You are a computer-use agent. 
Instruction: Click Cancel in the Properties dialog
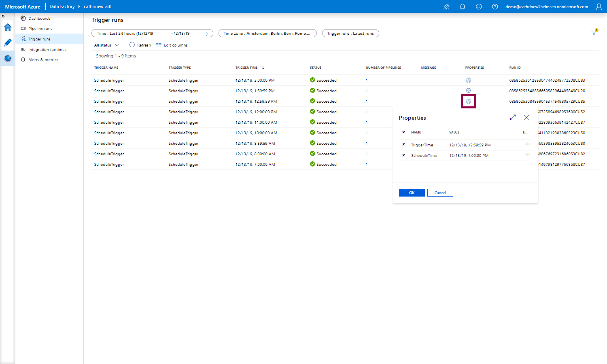pos(440,193)
